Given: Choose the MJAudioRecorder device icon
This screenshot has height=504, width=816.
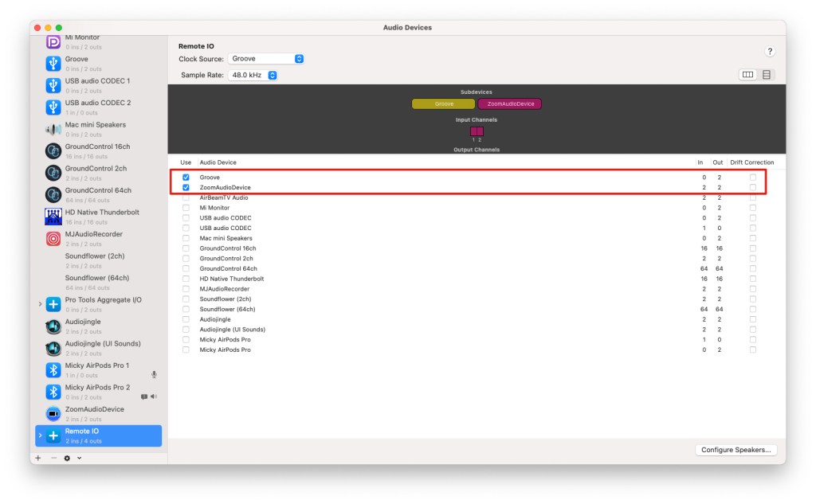Looking at the screenshot, I should point(53,238).
